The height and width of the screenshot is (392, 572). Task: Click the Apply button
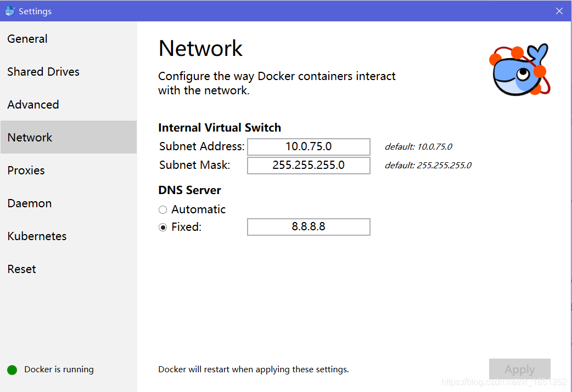coord(519,369)
